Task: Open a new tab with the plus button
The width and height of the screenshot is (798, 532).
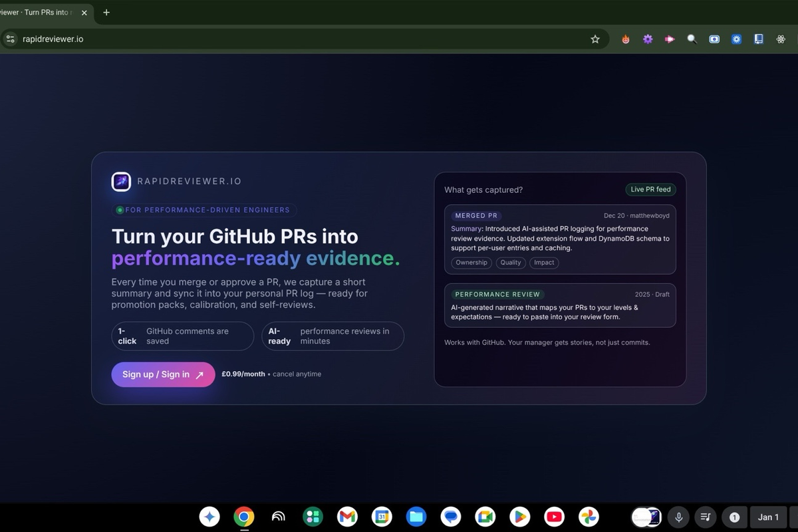Action: 106,12
